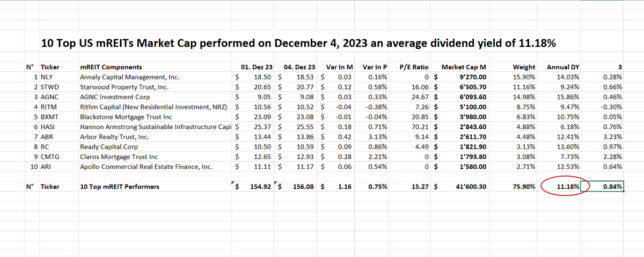Select the BXMT ticker cell
The image size is (644, 257).
50,117
